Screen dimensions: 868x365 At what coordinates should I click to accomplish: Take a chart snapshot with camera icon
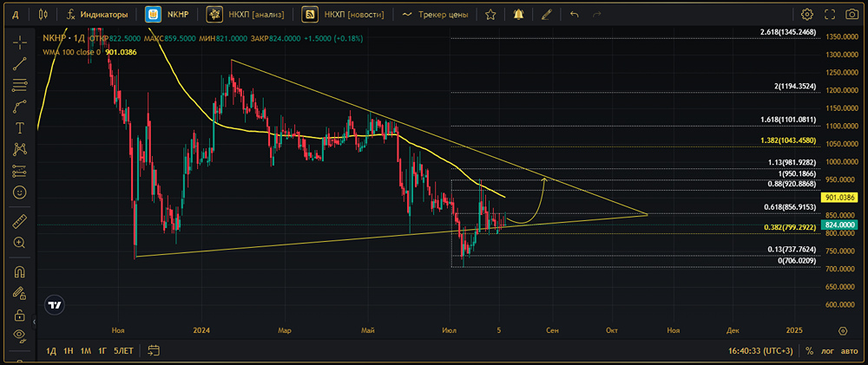click(852, 15)
